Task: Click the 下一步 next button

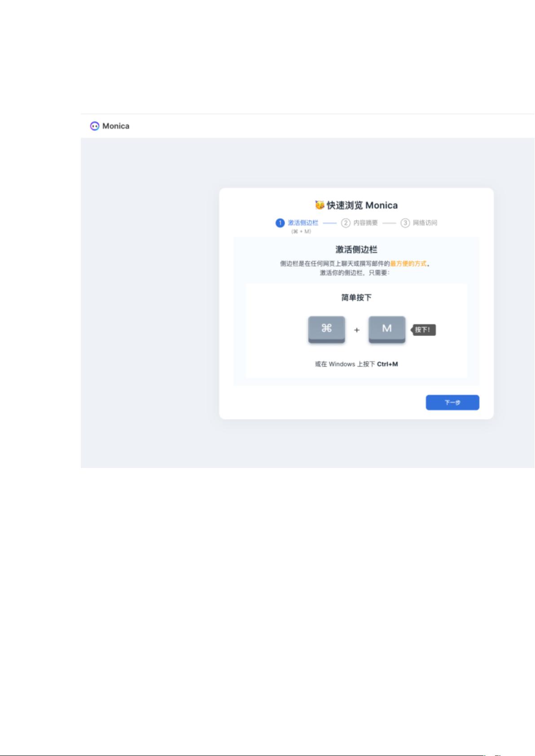Action: [452, 402]
